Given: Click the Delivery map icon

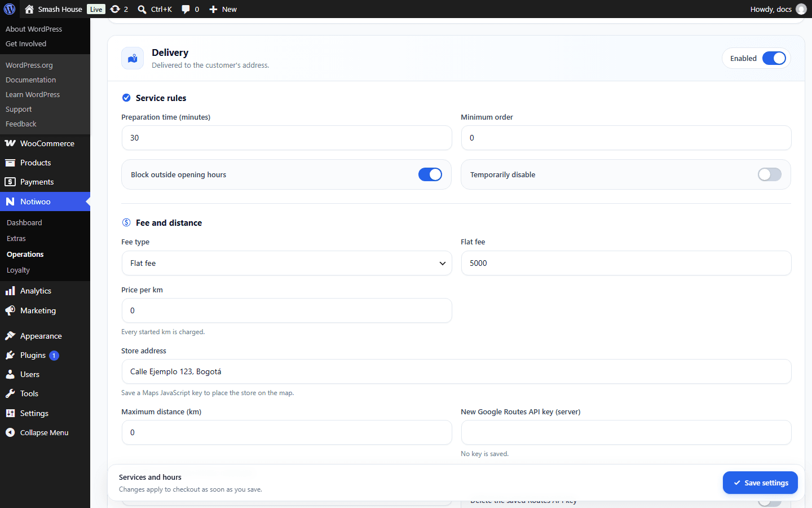Looking at the screenshot, I should coord(133,58).
